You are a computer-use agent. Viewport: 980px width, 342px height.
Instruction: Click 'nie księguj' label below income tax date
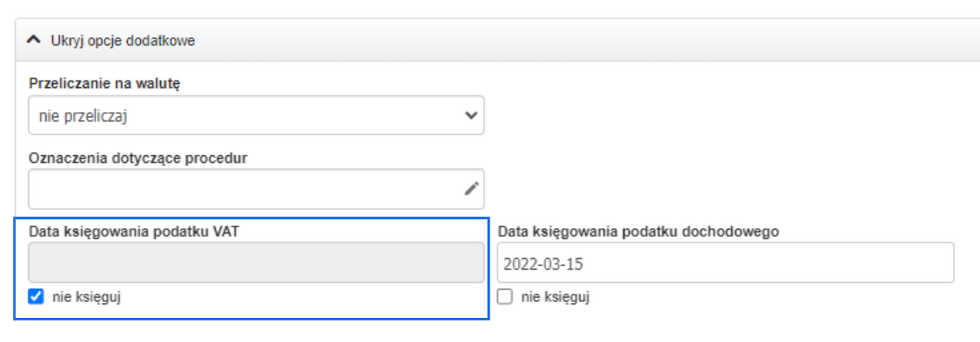(555, 297)
